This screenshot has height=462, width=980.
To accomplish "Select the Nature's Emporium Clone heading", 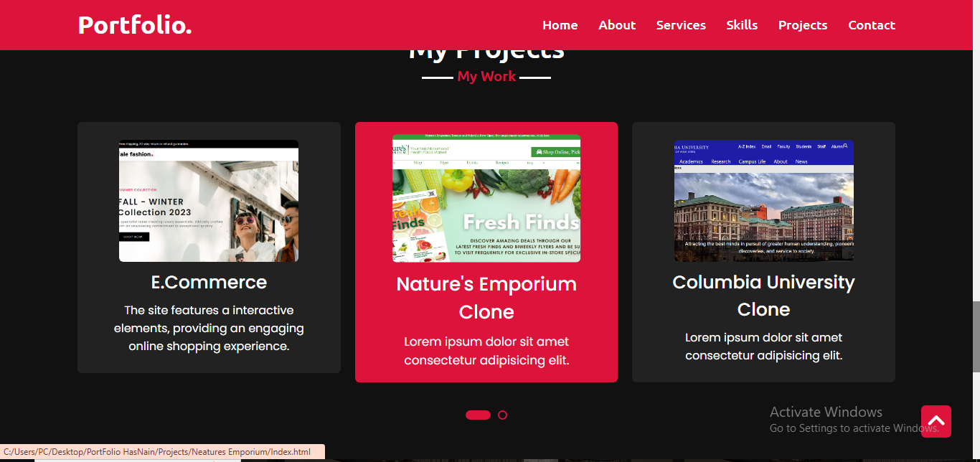I will (486, 298).
